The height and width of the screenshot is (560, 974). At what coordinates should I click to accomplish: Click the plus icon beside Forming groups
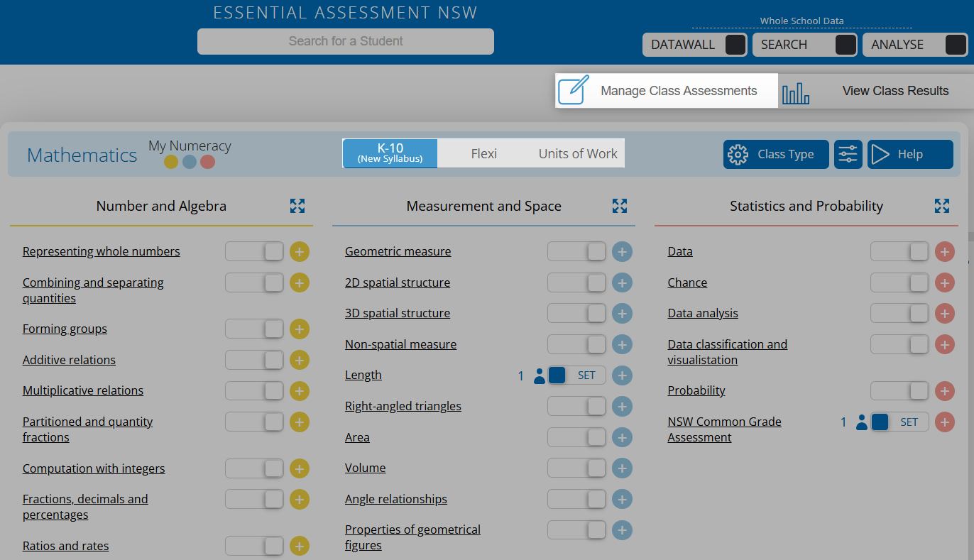click(x=300, y=329)
